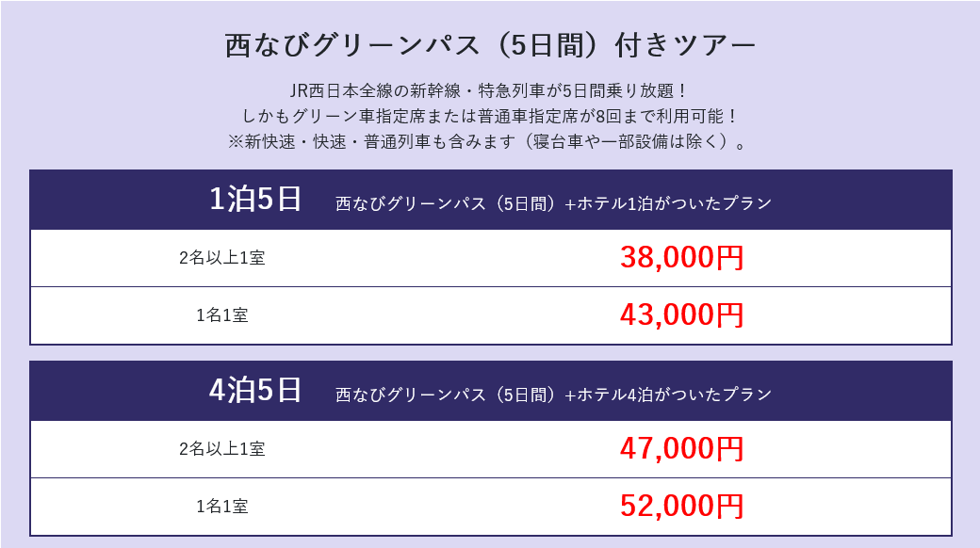Click the 1泊5日 single-occupancy price row
This screenshot has width=980, height=548.
[491, 315]
